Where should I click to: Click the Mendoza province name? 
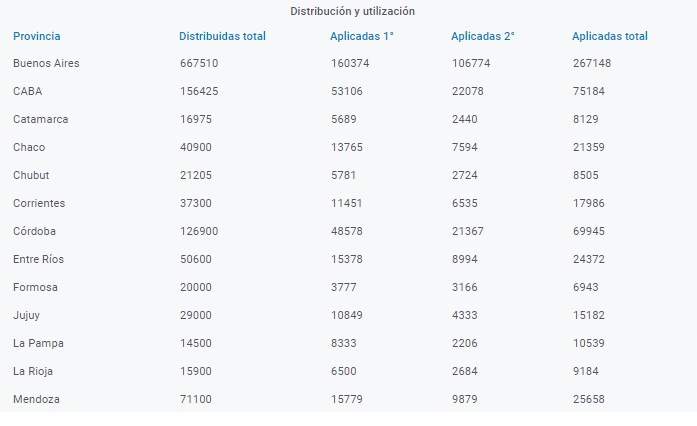(36, 399)
